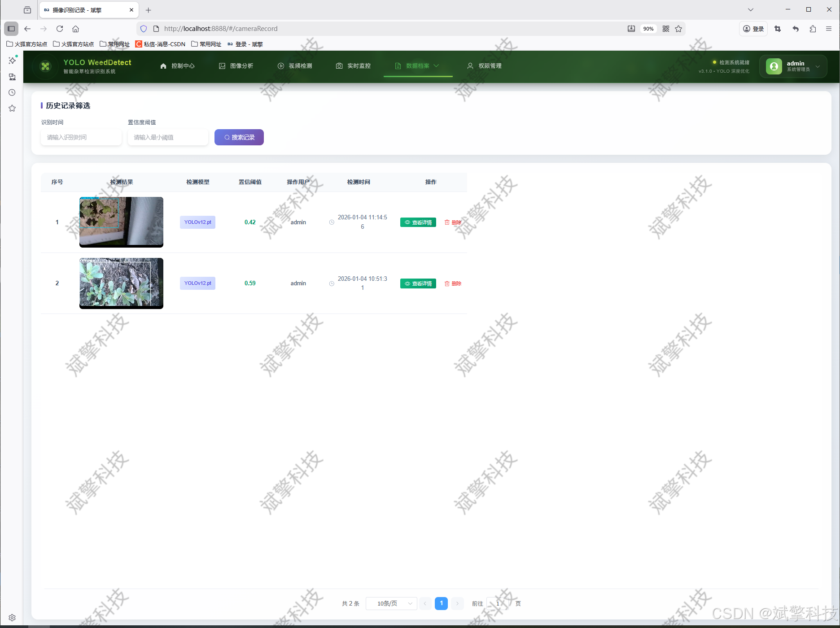Open 登录 - 斌擎 bookmark
The image size is (840, 628).
click(245, 44)
